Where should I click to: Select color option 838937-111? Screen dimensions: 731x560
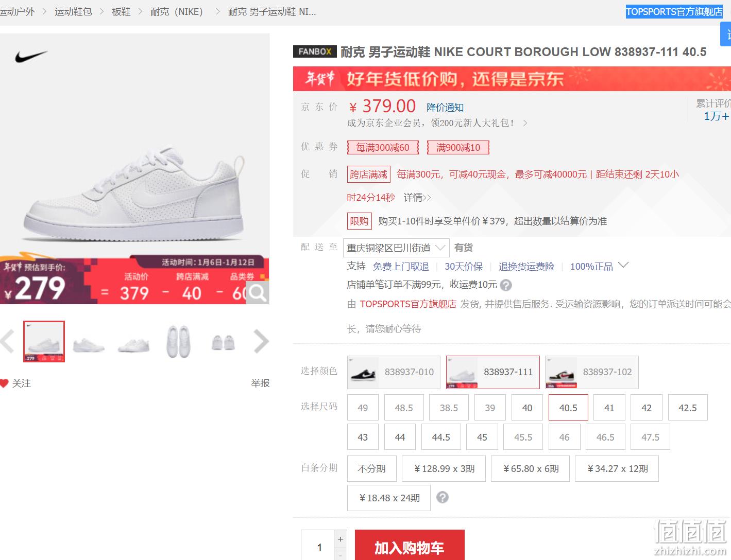493,372
